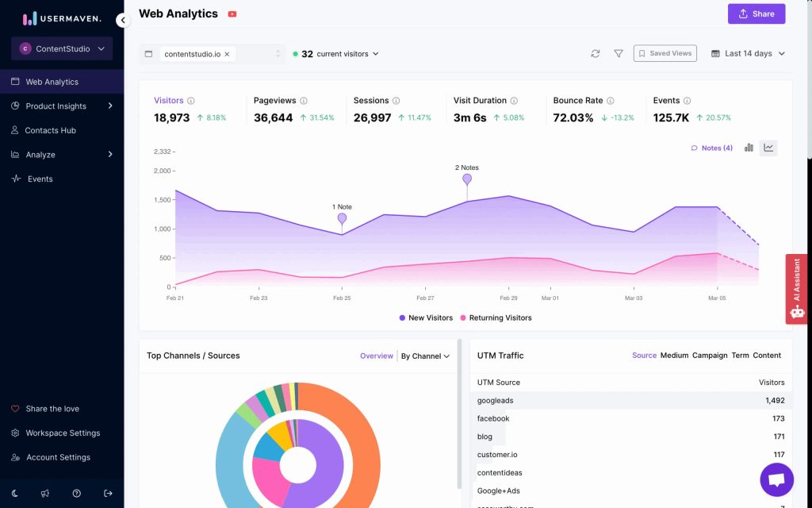Open the filter funnel icon
The width and height of the screenshot is (812, 508).
(619, 53)
